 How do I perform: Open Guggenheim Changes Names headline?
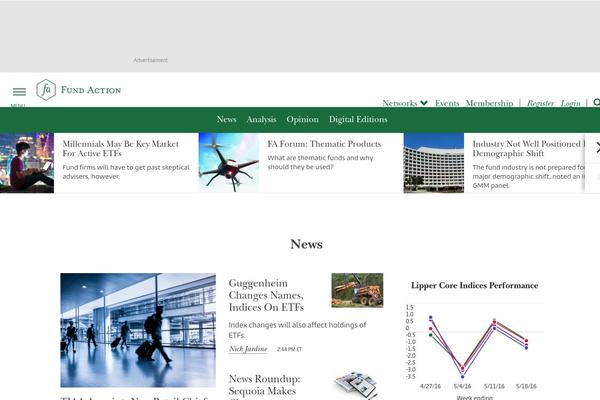(266, 295)
